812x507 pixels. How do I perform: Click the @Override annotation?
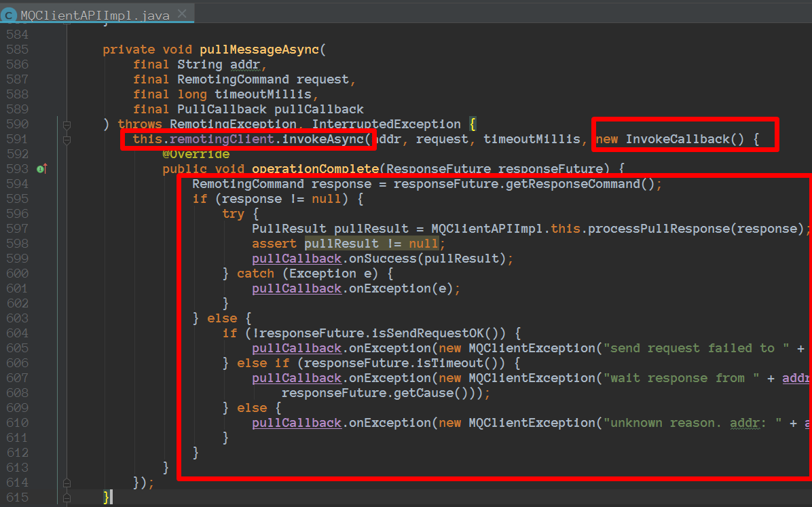click(196, 154)
